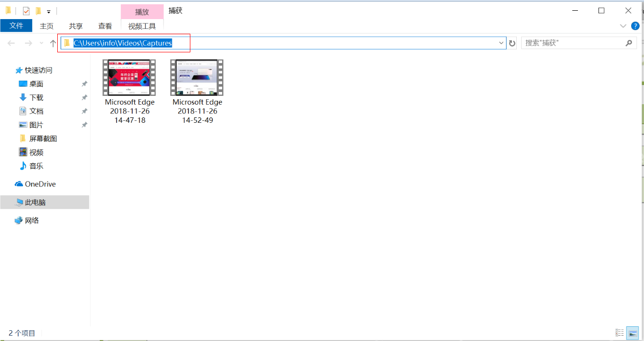644x341 pixels.
Task: Open the 视频工具 ribbon tab
Action: 142,26
